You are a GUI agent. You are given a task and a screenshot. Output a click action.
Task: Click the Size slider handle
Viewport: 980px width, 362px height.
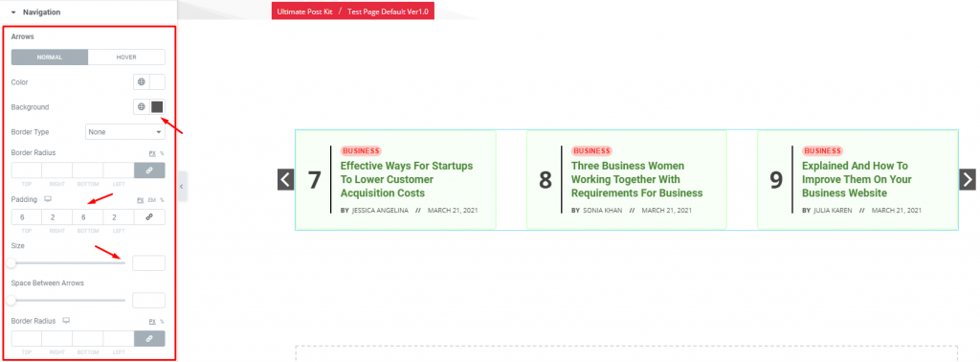coord(11,262)
